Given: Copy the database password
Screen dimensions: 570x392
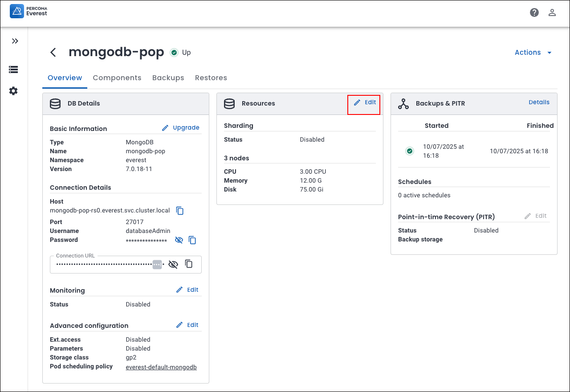Looking at the screenshot, I should 192,240.
